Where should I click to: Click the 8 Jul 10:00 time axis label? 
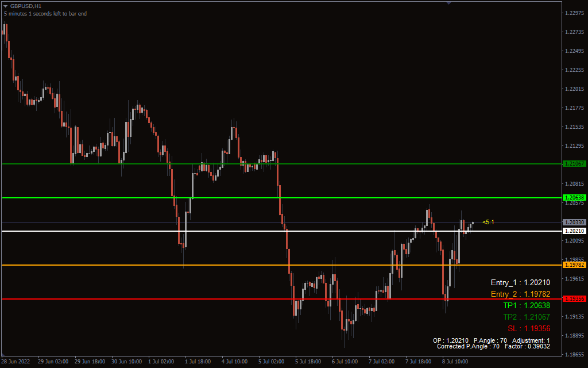tap(455, 362)
